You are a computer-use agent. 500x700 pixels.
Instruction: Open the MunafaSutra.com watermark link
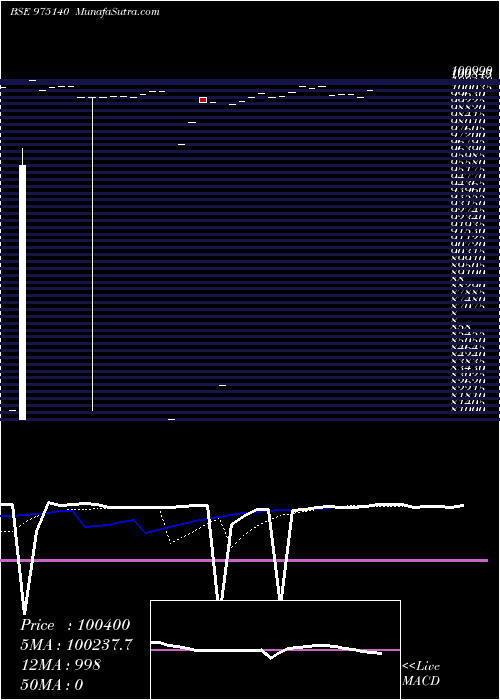click(117, 12)
